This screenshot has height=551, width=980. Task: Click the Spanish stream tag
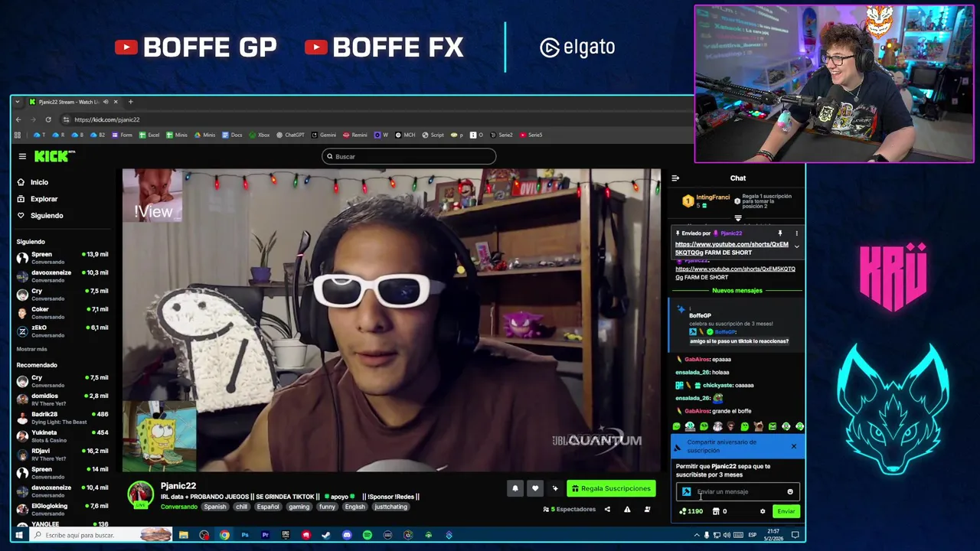click(x=214, y=507)
